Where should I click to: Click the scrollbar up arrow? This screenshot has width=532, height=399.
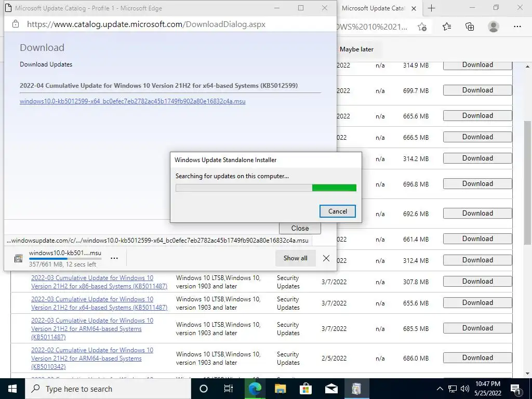(x=527, y=66)
